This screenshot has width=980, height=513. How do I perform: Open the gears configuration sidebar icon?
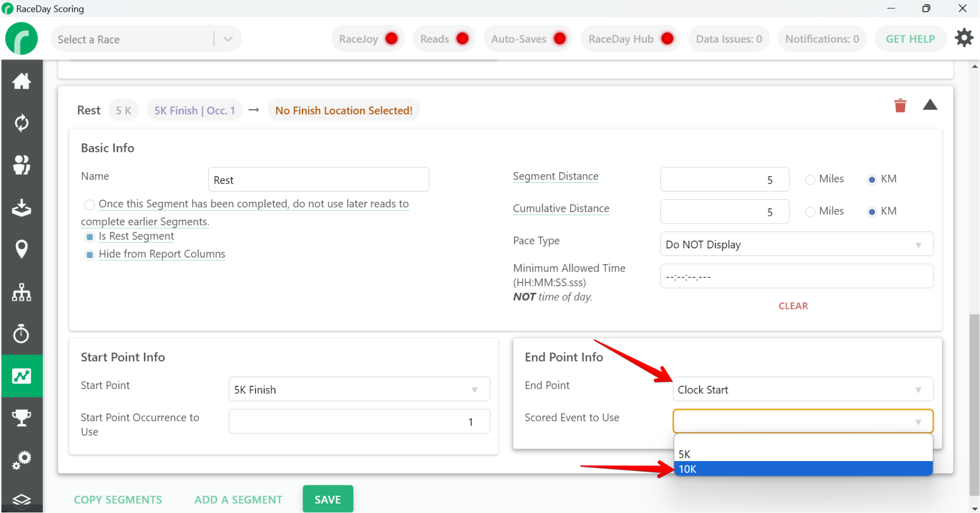tap(22, 460)
